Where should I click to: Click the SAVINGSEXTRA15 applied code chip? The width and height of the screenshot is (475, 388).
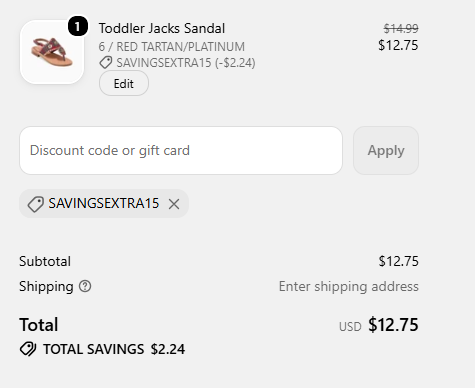pos(104,204)
